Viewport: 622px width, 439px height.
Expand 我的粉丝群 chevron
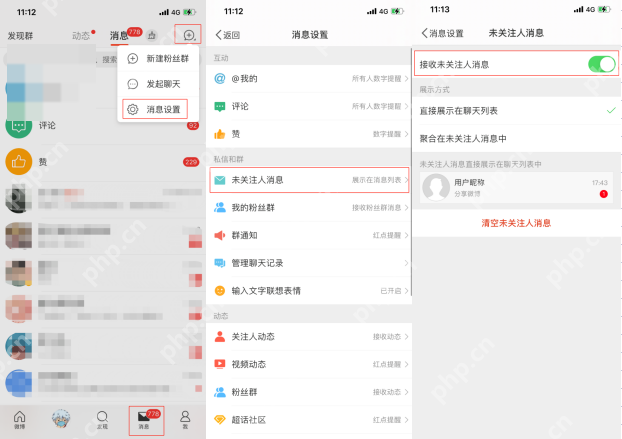406,207
